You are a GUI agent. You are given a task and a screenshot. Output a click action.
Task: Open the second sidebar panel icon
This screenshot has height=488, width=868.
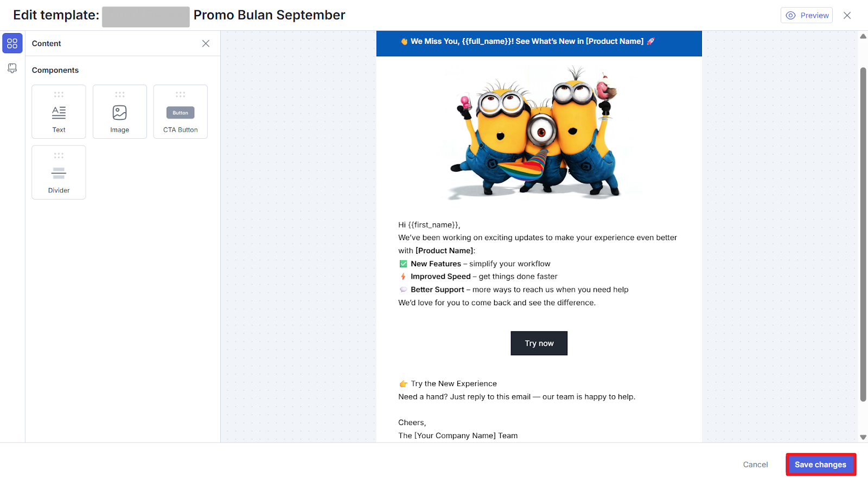(12, 68)
